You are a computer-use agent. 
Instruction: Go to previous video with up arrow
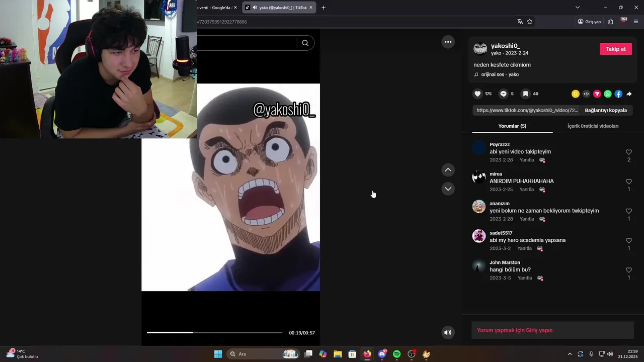point(448,170)
